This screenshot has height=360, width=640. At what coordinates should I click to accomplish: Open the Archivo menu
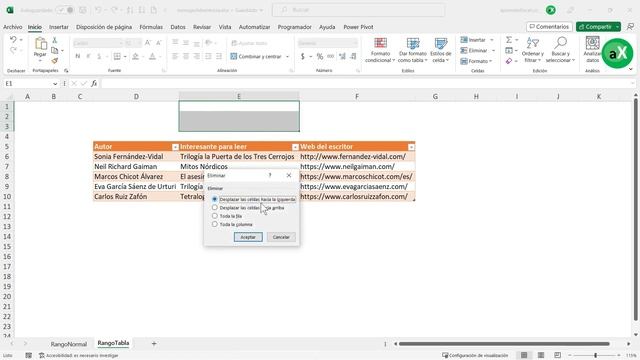pos(13,27)
